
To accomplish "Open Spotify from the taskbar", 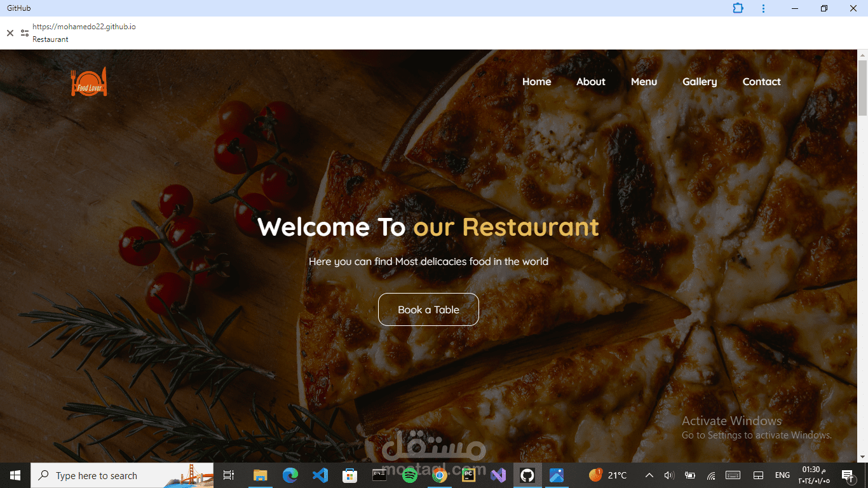I will click(x=409, y=475).
